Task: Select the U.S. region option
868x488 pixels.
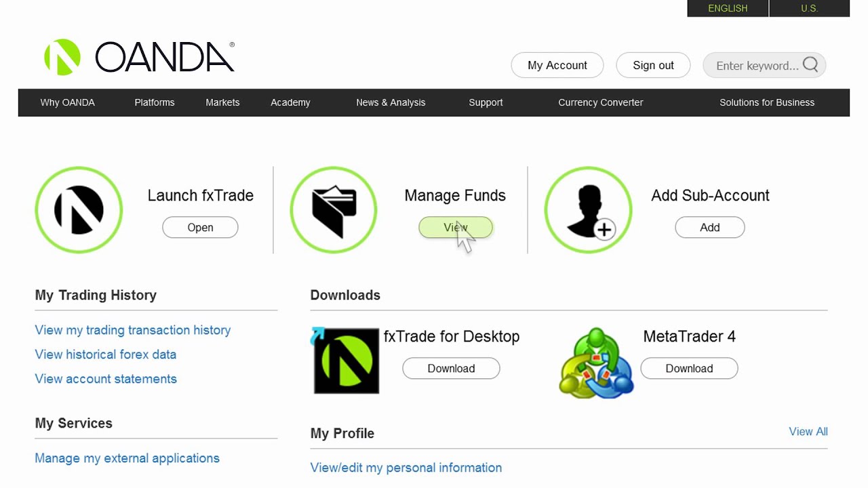Action: pyautogui.click(x=810, y=8)
